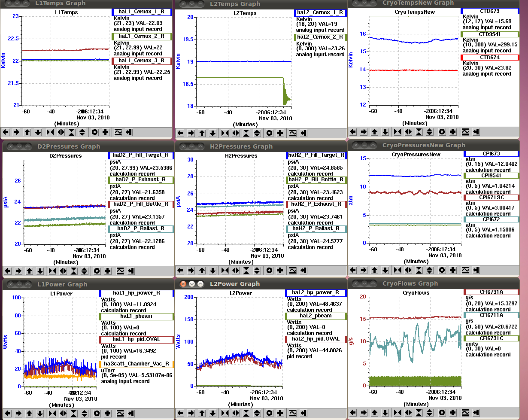Click the vertical zoom-out icon in L2Temps Graph
This screenshot has height=420, width=528.
click(257, 133)
